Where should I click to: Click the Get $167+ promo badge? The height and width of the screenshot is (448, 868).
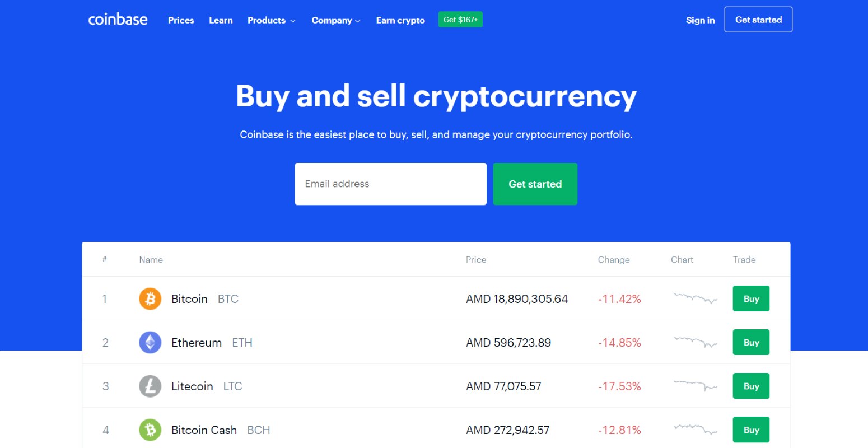(460, 18)
